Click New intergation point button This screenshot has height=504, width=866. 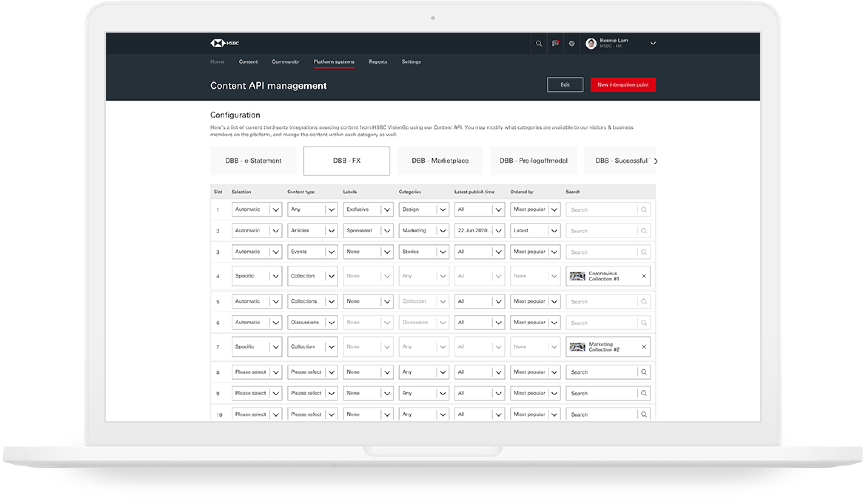[623, 85]
